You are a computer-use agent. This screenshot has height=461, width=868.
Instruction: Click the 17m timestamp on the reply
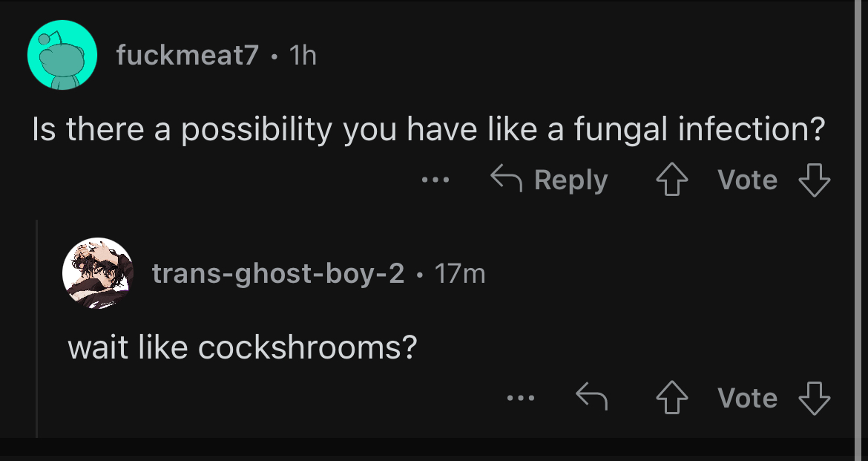pos(459,273)
